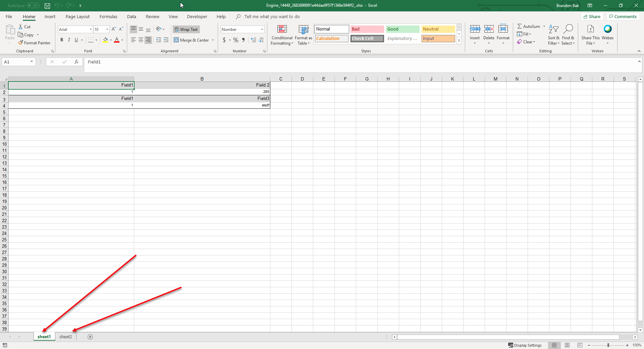Switch to the Formulas ribbon tab

[108, 16]
